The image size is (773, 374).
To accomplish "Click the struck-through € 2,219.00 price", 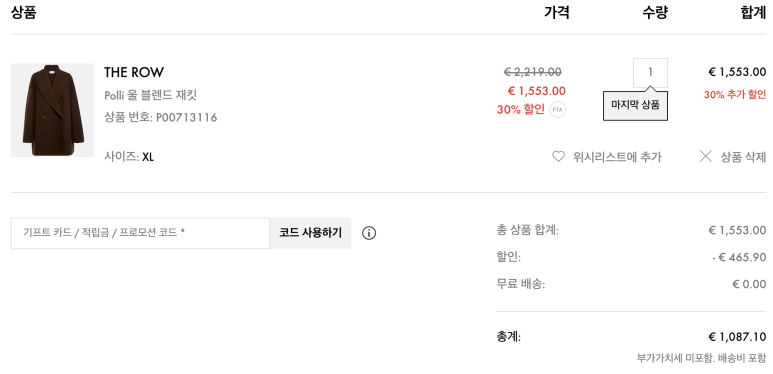I will (532, 72).
